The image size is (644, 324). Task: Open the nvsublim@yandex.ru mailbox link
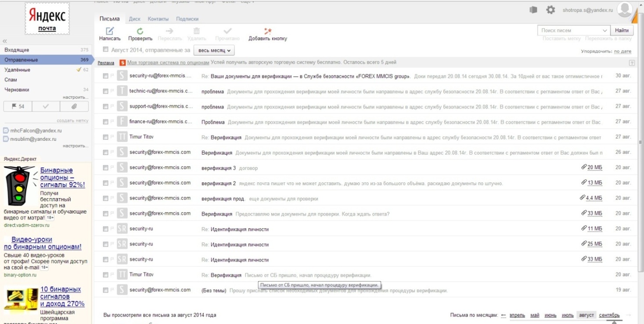[33, 139]
